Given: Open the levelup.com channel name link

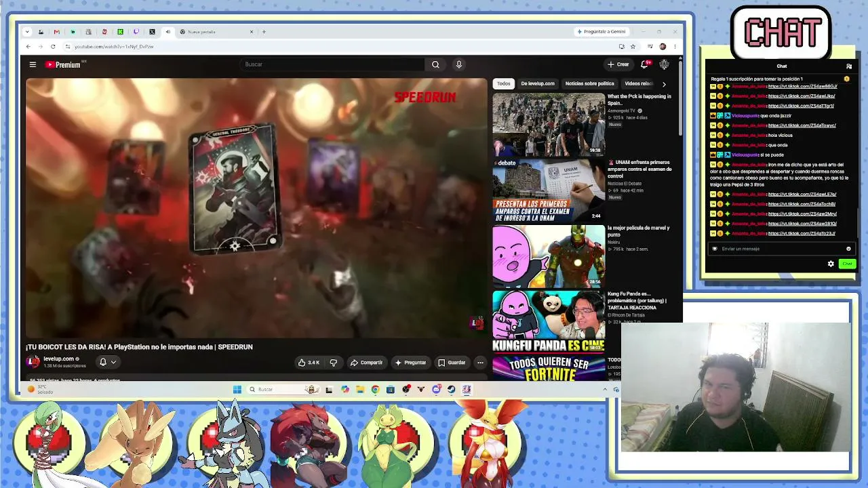Looking at the screenshot, I should (x=58, y=359).
